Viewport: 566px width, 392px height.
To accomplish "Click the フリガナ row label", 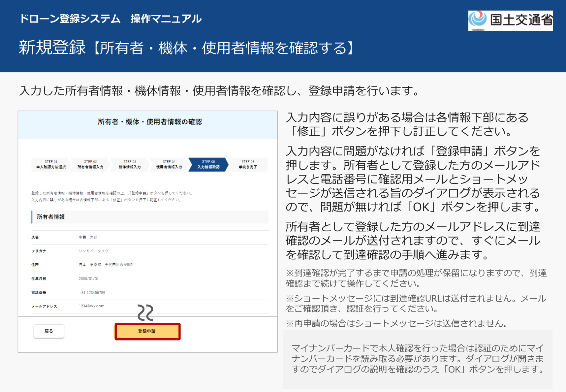I will coord(39,251).
